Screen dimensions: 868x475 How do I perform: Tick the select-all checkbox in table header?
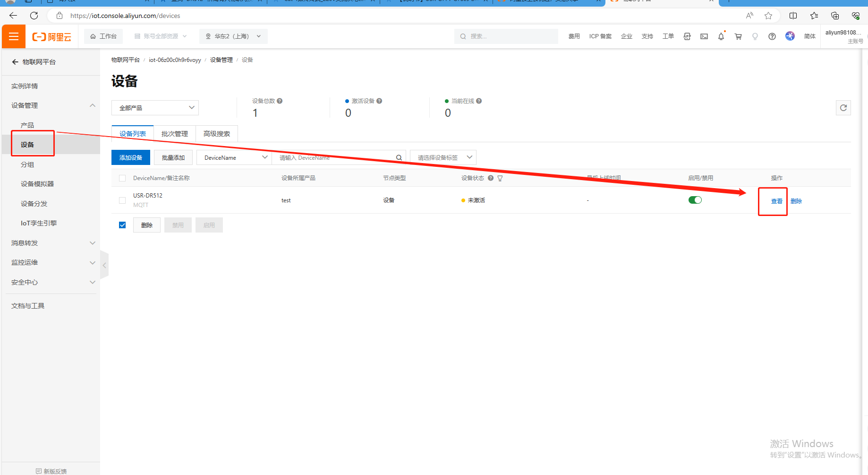[122, 178]
